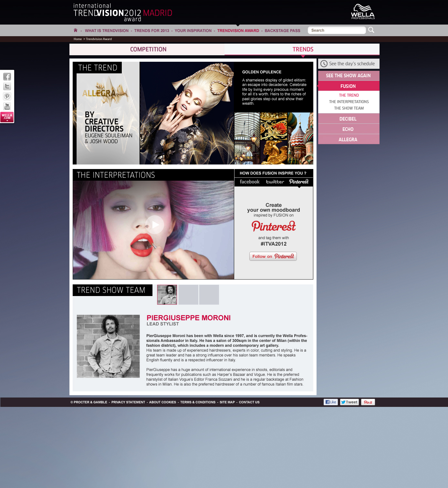Open Backstage Pass menu item
This screenshot has height=488, width=448.
coord(282,31)
